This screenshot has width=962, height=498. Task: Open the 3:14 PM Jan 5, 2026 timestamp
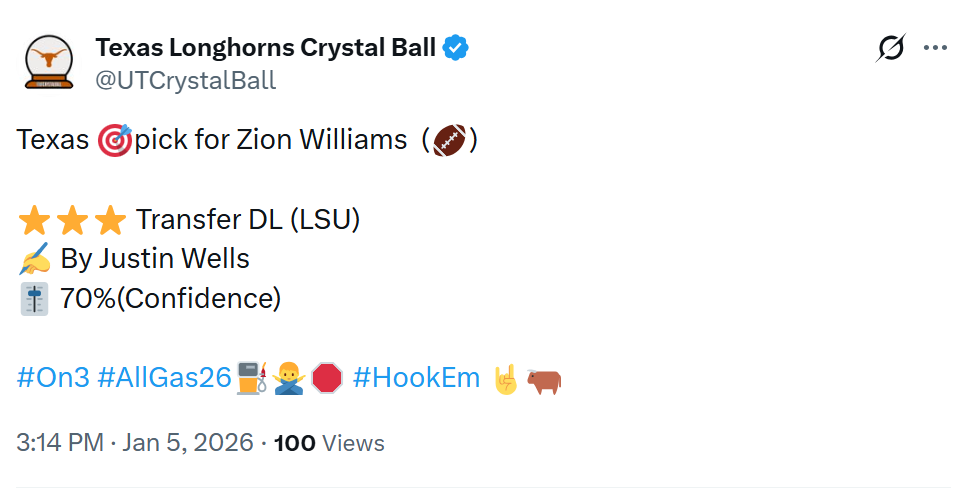pyautogui.click(x=135, y=443)
